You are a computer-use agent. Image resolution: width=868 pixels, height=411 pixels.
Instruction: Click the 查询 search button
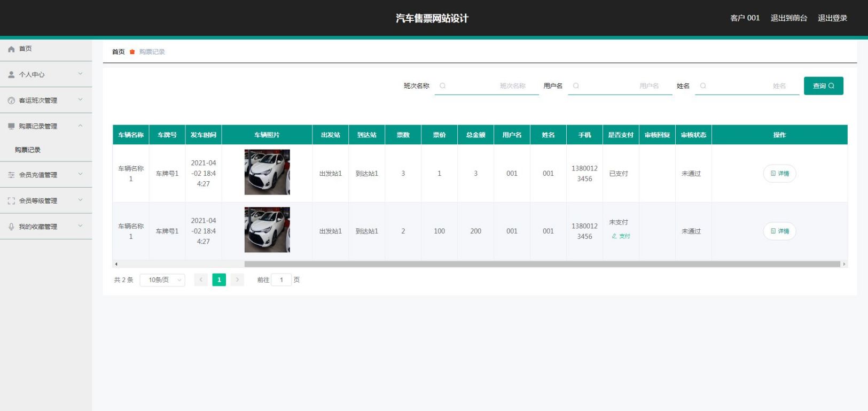point(823,86)
